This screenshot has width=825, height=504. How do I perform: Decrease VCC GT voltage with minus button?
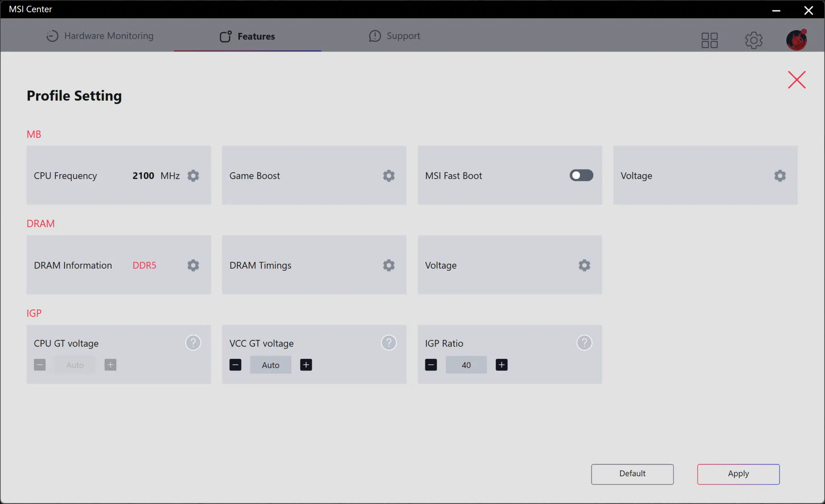(x=235, y=365)
